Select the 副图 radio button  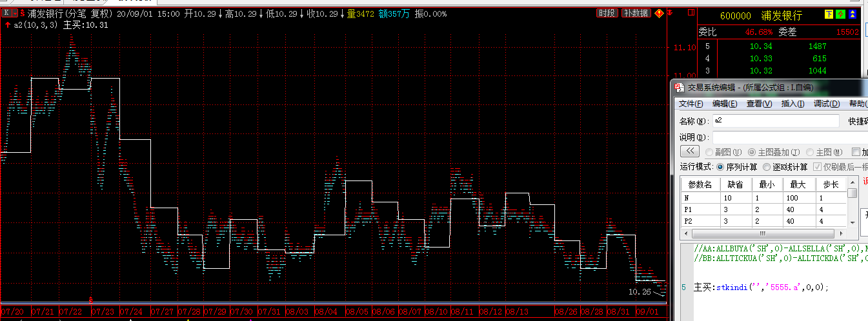(709, 152)
